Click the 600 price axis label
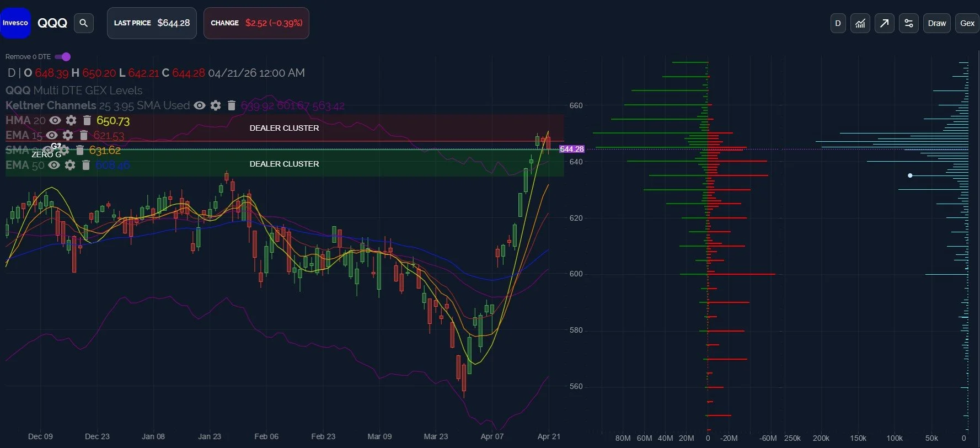 tap(576, 274)
